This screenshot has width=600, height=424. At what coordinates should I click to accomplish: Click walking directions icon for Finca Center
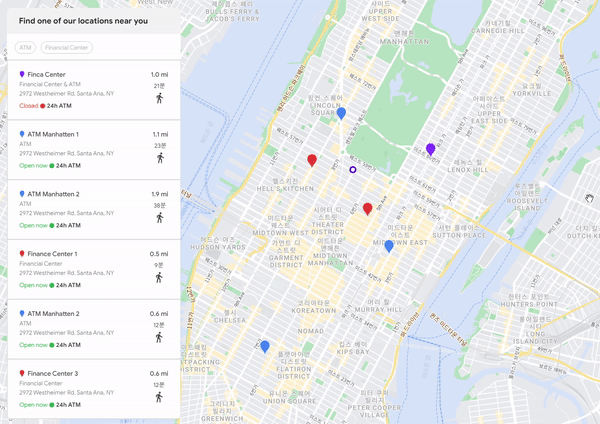[159, 98]
